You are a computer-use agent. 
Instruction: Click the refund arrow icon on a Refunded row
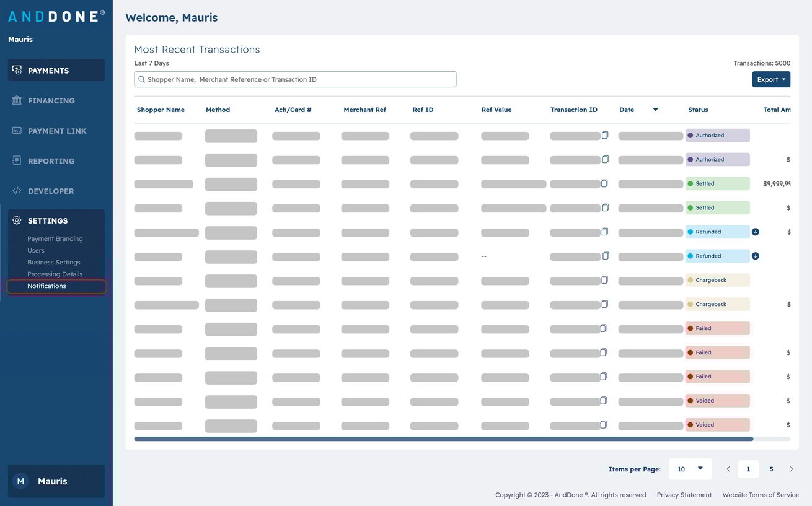(x=755, y=232)
